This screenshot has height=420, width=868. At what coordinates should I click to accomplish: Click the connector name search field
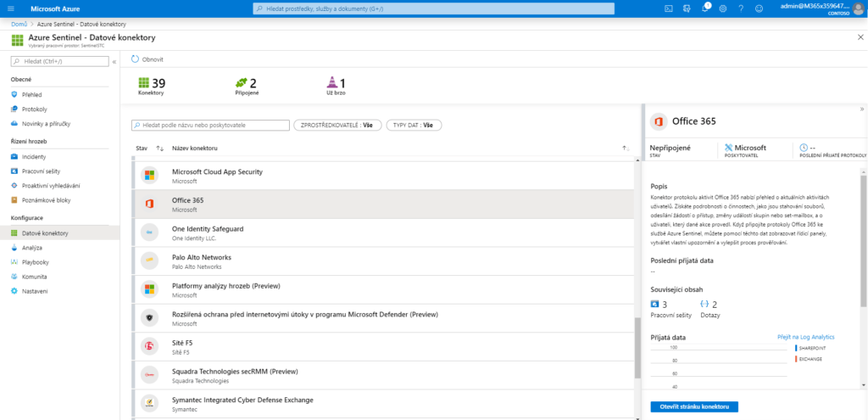(210, 125)
